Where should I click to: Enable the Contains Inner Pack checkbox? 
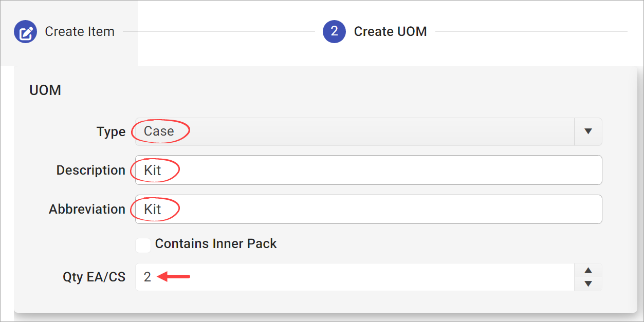[143, 245]
